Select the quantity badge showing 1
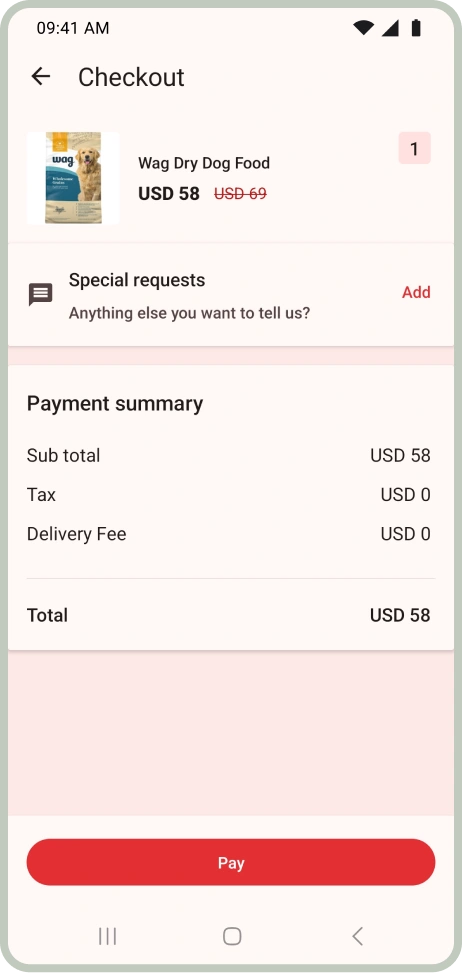Image resolution: width=462 pixels, height=973 pixels. coord(414,148)
